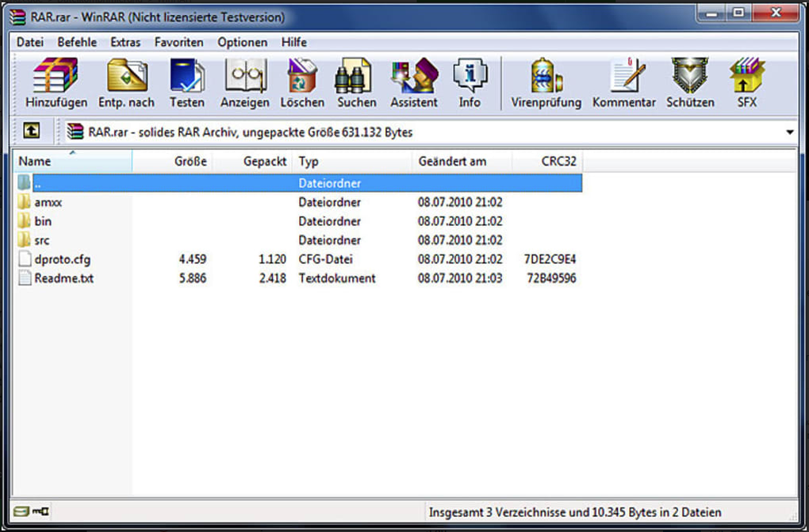
Task: Click size value 5.886
Action: [193, 278]
